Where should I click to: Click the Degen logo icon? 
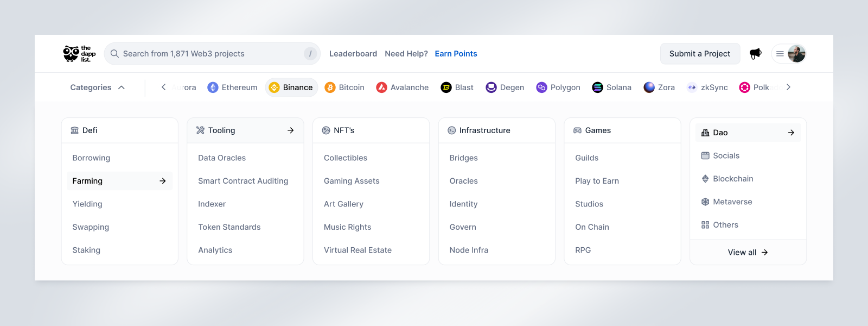pos(492,87)
